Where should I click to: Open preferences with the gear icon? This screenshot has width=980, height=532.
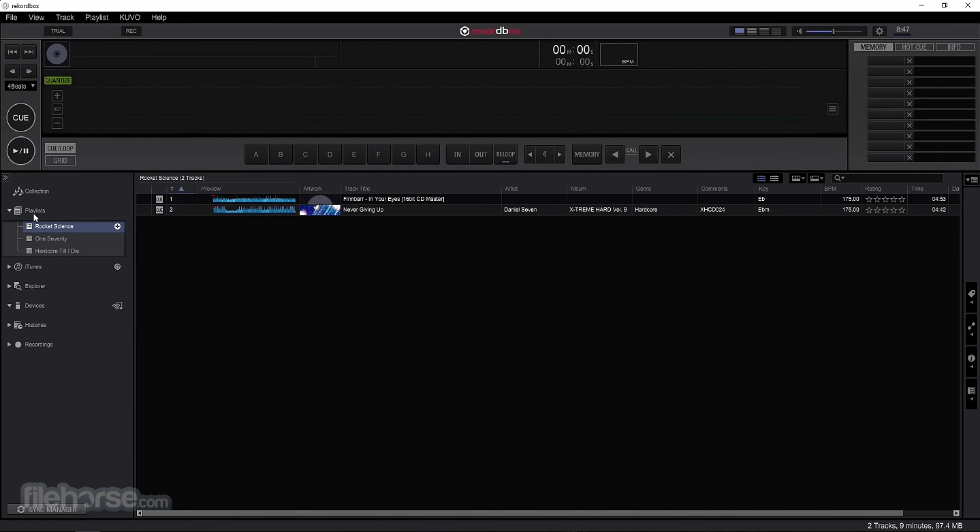(879, 31)
